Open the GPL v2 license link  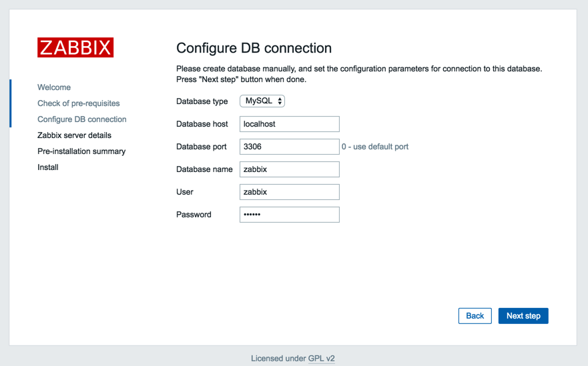(322, 359)
